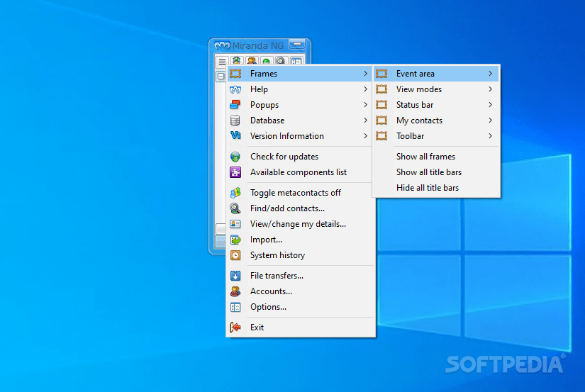The width and height of the screenshot is (585, 392).
Task: Click the two-people icon in the toolbar
Action: tap(252, 60)
